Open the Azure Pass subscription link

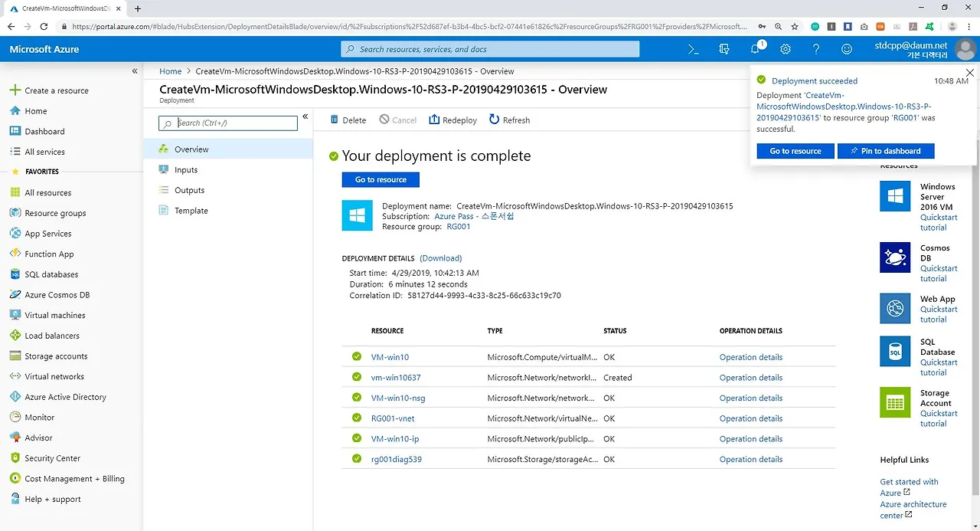click(474, 217)
